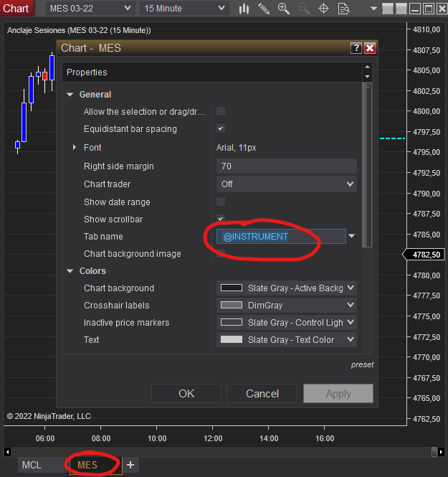Expand the Font property row
448x477 pixels.
pyautogui.click(x=75, y=148)
